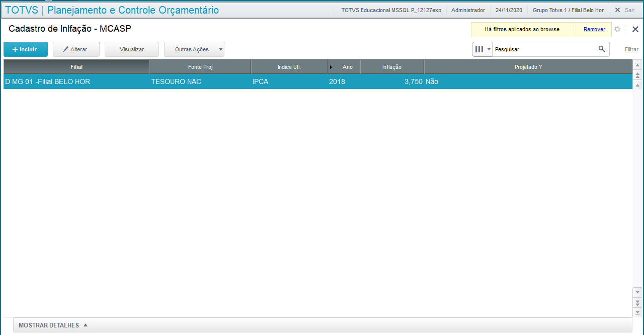Sort by the Indice Uti. column header
This screenshot has height=335, width=644.
(289, 67)
